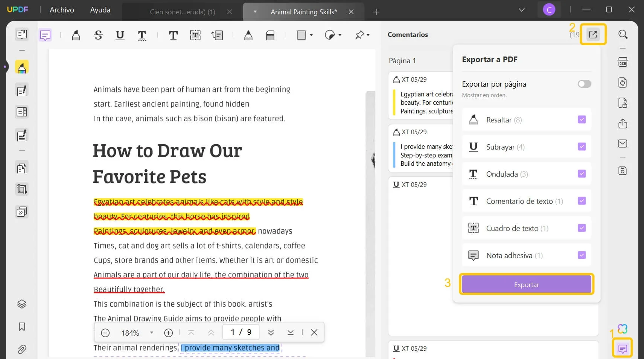The height and width of the screenshot is (359, 644).
Task: Open the convert PDF tool
Action: 623,82
